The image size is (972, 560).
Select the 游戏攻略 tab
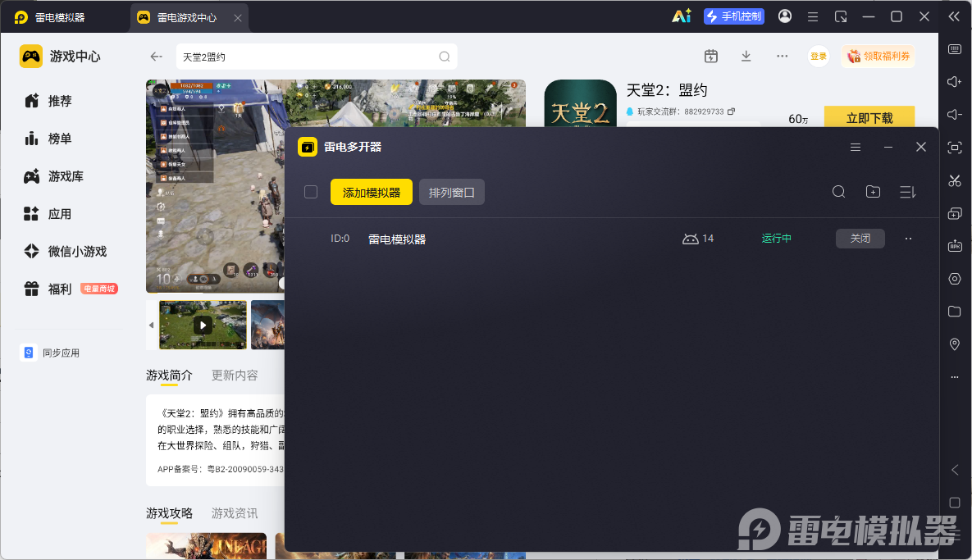(169, 513)
